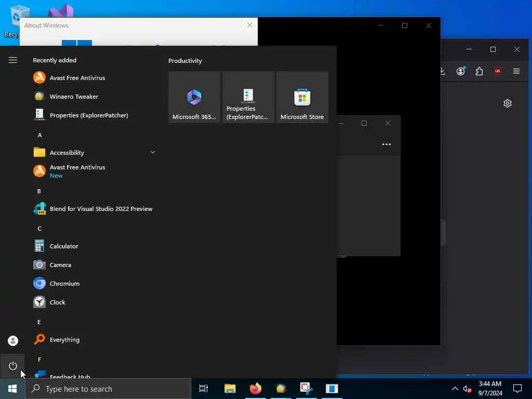Click the Productivity group heading
532x399 pixels.
coord(185,61)
